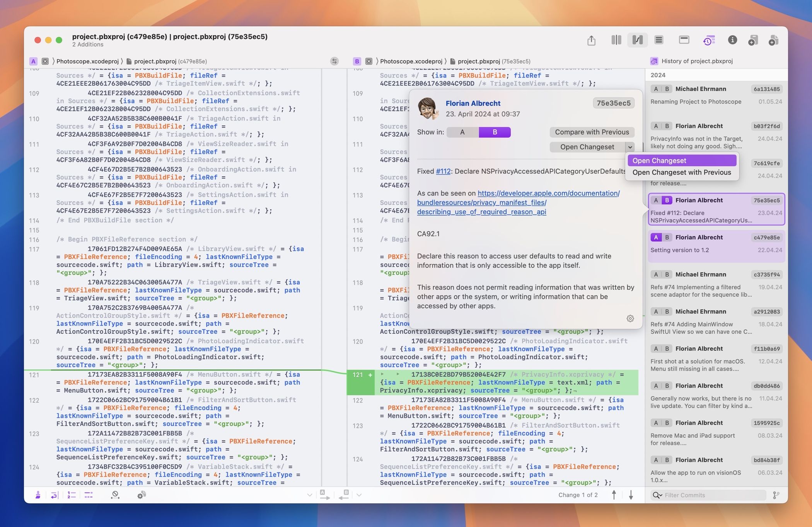Add new file to comparison icon
This screenshot has width=812, height=527.
coord(773,40)
